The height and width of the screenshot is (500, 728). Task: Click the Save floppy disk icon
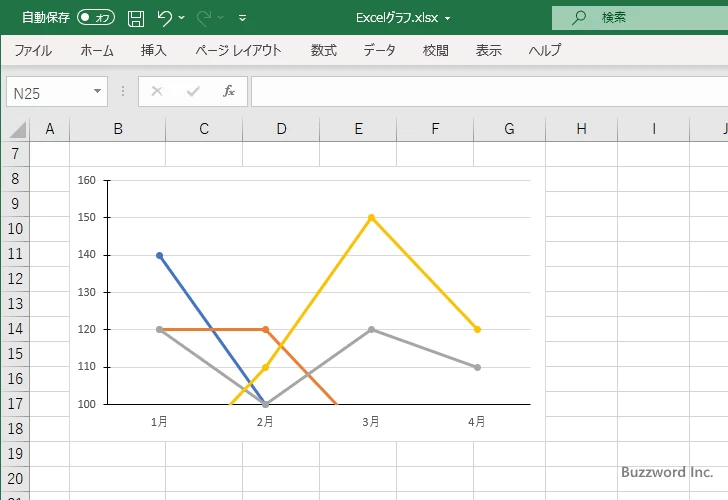coord(136,18)
